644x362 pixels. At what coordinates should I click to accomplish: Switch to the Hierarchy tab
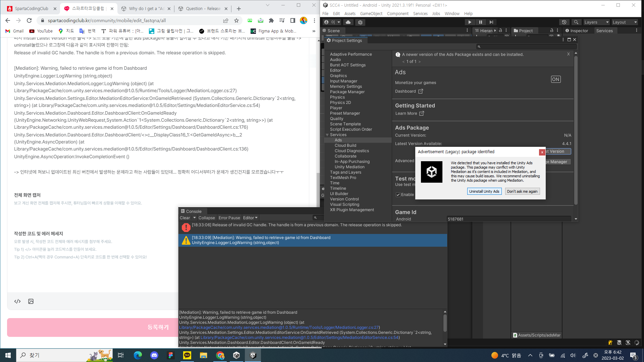(x=484, y=31)
